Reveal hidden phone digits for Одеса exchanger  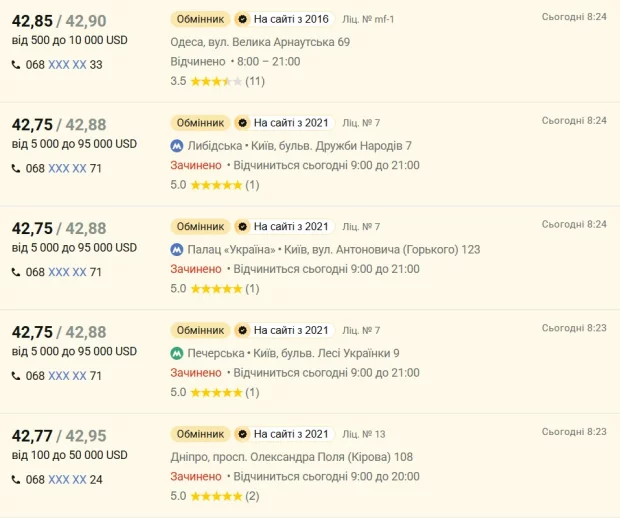[67, 64]
